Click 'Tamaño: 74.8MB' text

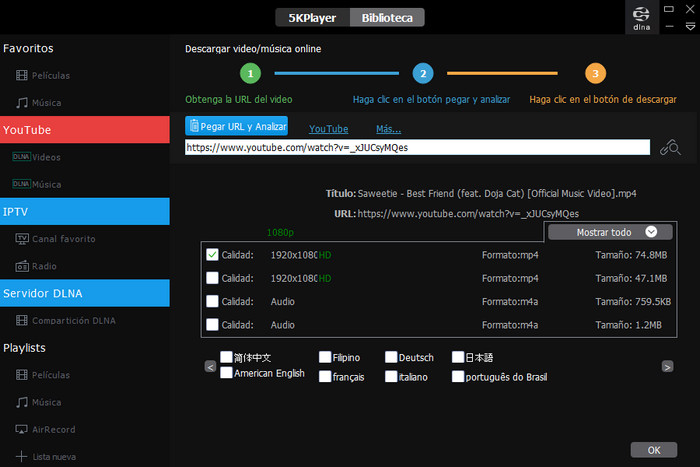point(631,255)
